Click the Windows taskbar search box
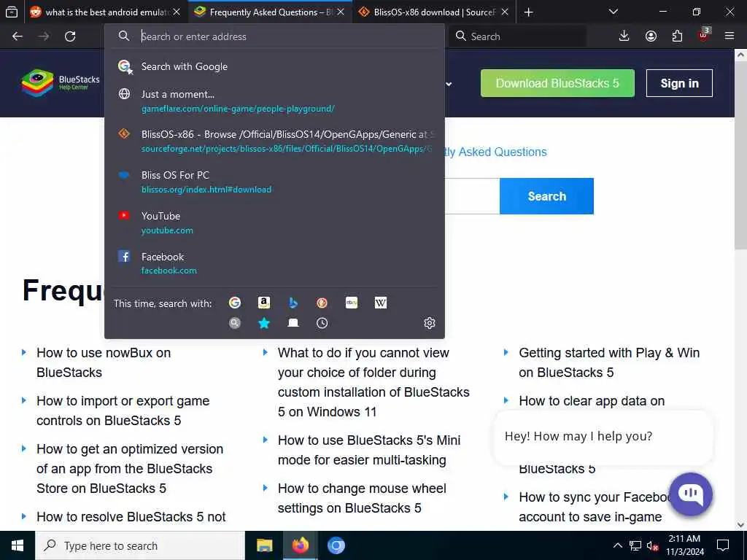Viewport: 747px width, 560px height. coord(139,545)
